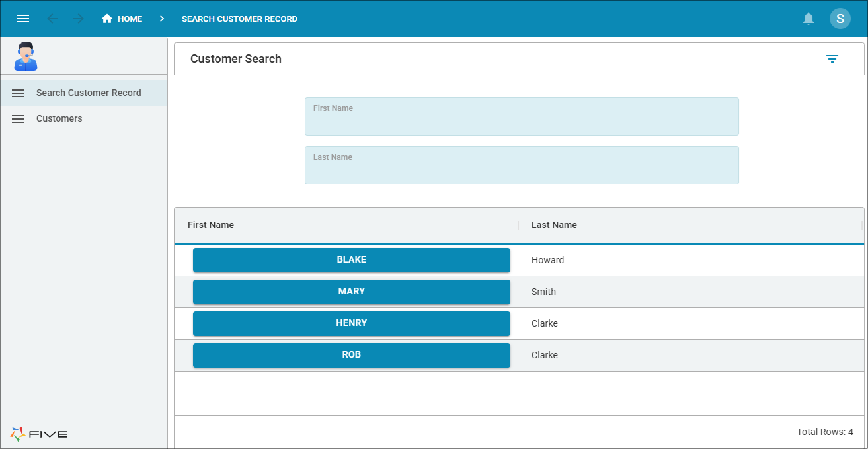Click the back arrow navigation icon

point(52,19)
